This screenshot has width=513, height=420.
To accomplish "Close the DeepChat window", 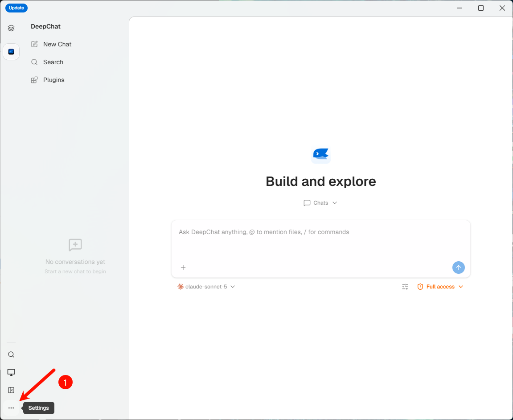I will 502,8.
